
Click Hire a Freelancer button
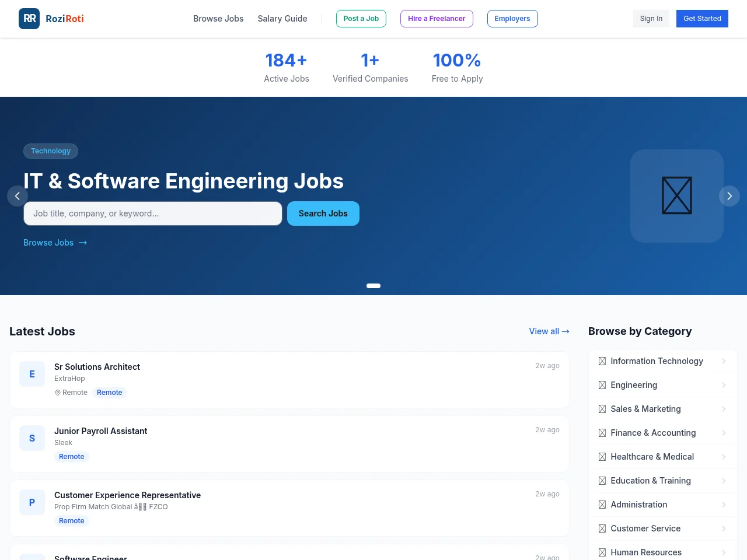pyautogui.click(x=437, y=19)
